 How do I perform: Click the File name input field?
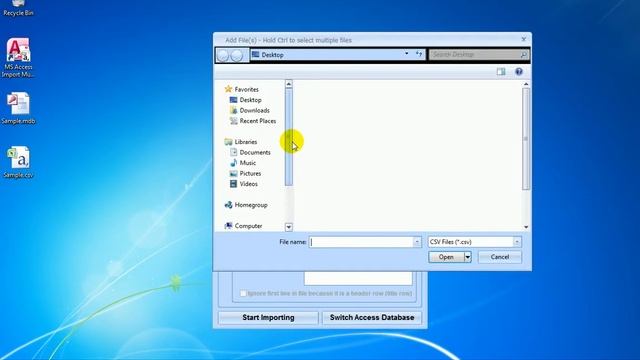[x=361, y=242]
